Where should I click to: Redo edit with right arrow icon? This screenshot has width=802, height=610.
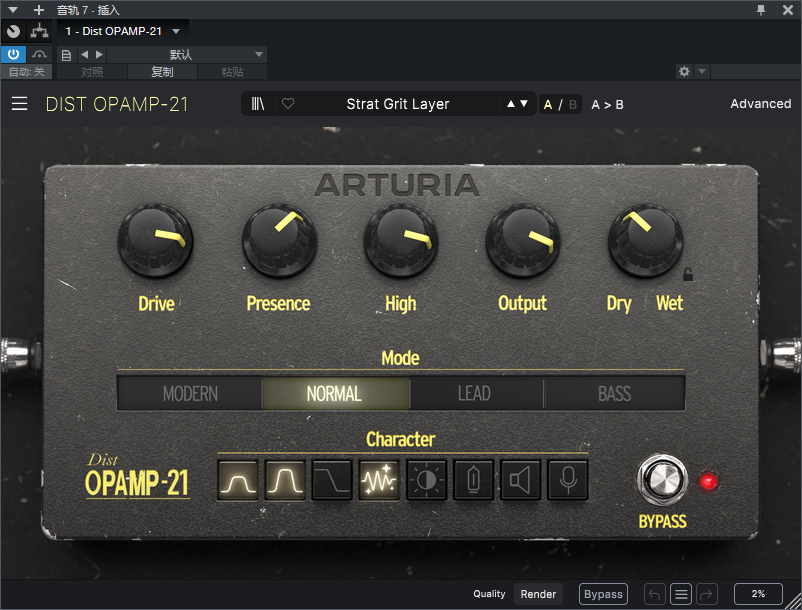(706, 594)
